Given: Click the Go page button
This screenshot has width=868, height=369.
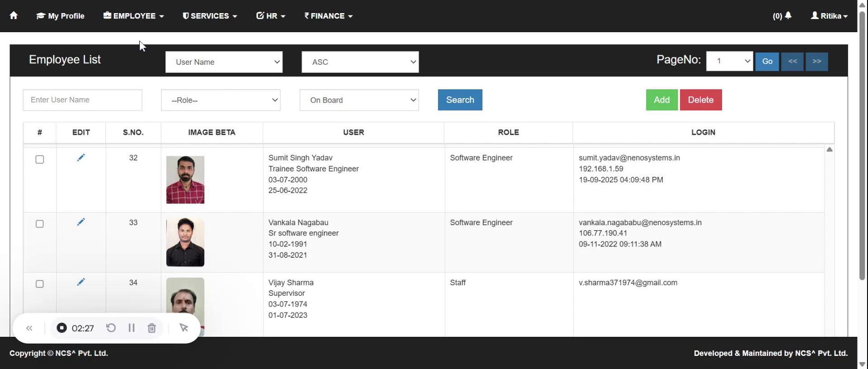Looking at the screenshot, I should tap(767, 61).
